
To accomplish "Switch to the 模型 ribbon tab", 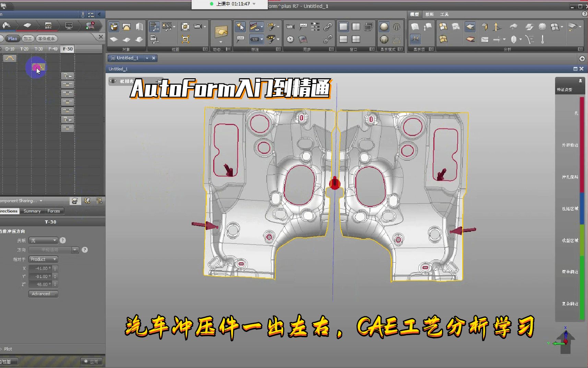I will pos(414,14).
